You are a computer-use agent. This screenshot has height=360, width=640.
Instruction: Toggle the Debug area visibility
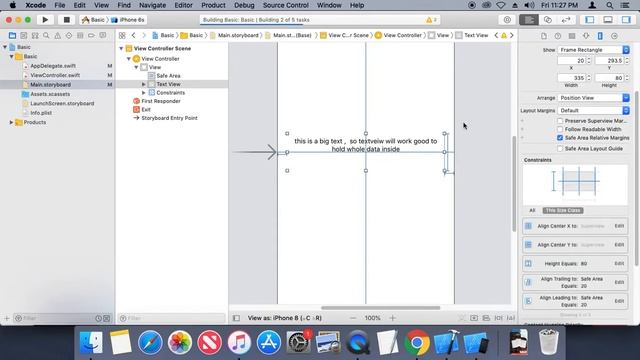[x=608, y=20]
